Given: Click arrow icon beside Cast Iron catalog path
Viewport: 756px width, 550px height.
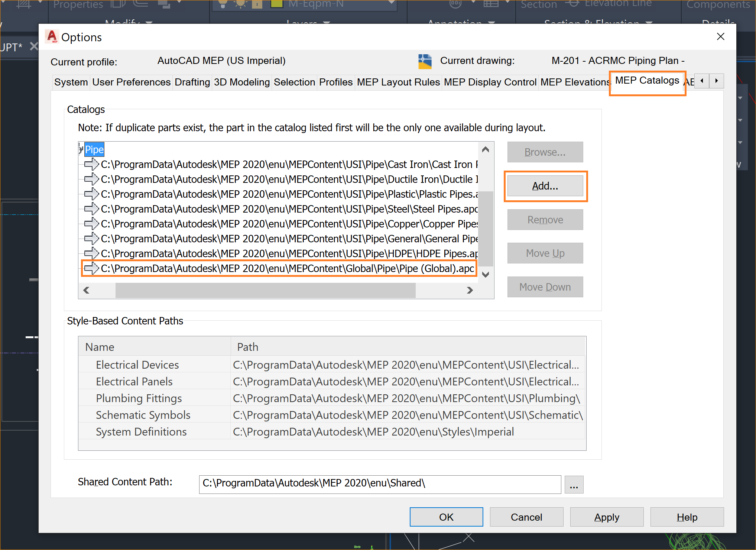Looking at the screenshot, I should (91, 164).
